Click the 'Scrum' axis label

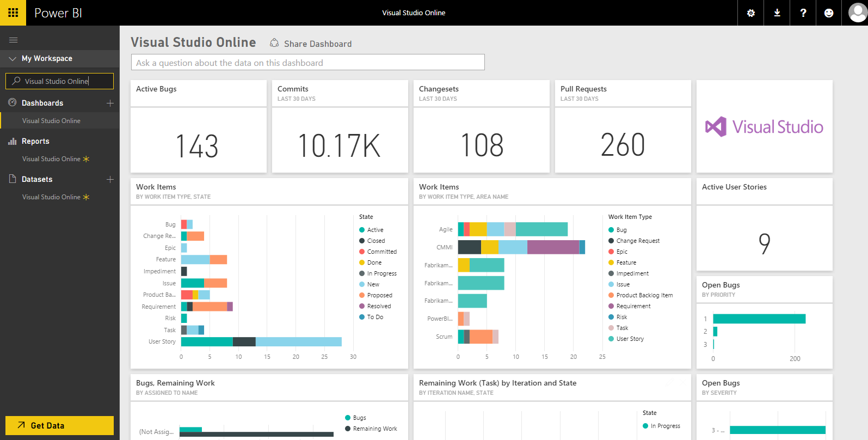coord(444,337)
